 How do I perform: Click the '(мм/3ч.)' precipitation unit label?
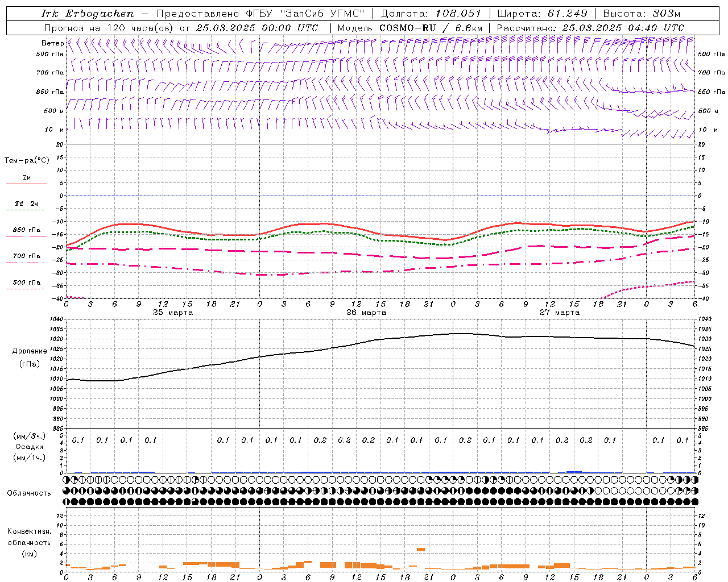tap(29, 436)
